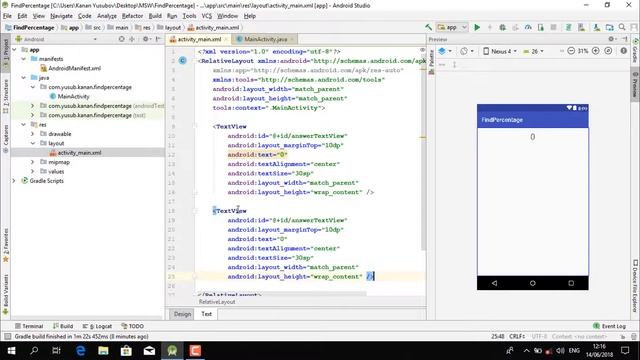Open AVD Manager toolbar icon

pos(582,27)
